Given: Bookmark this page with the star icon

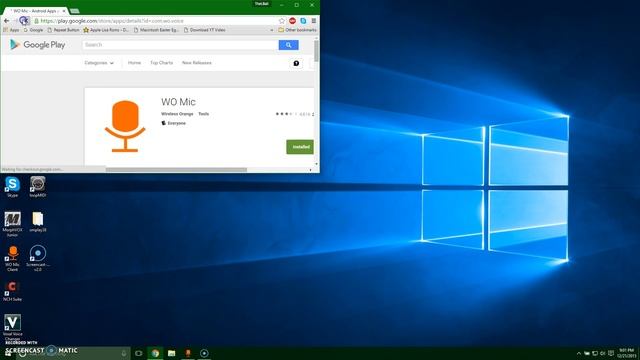Looking at the screenshot, I should (282, 21).
